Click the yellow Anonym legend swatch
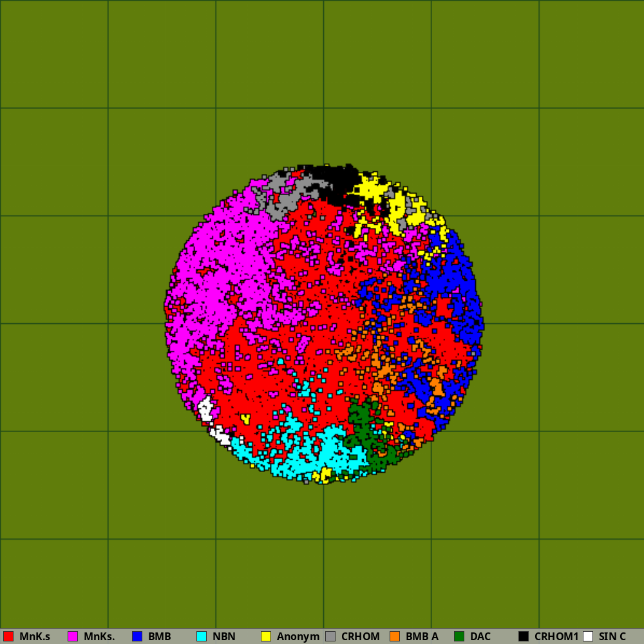 point(266,636)
